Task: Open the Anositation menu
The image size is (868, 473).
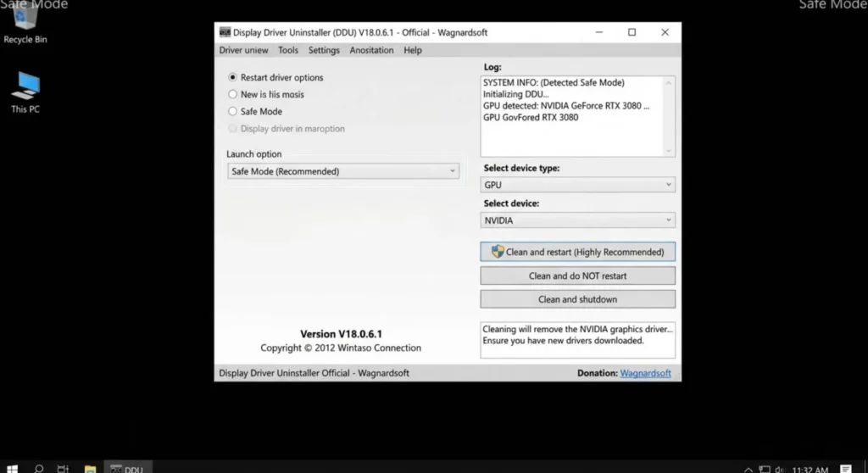Action: 371,50
